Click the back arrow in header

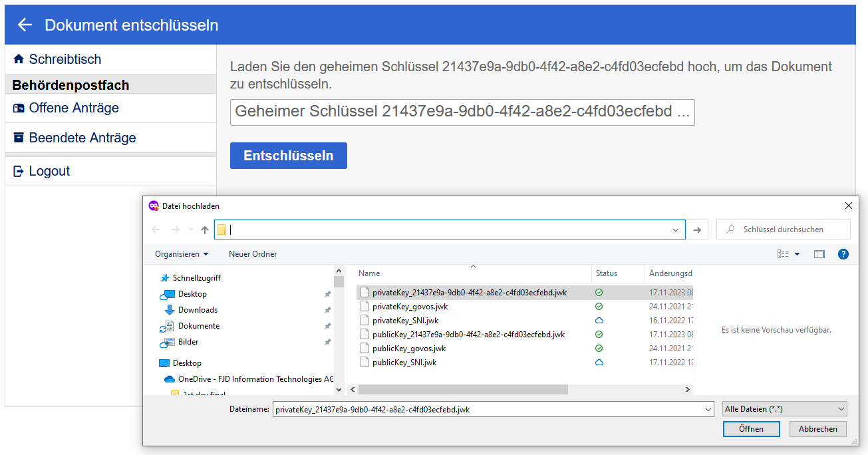click(x=25, y=25)
